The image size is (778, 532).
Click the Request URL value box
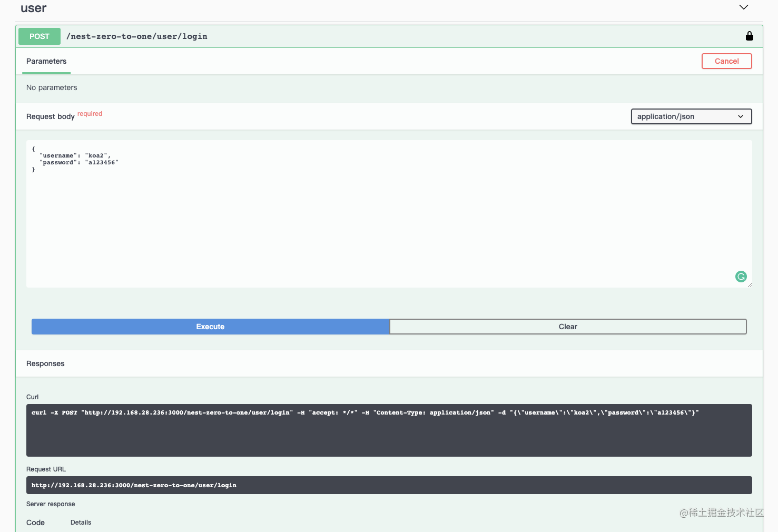tap(389, 485)
